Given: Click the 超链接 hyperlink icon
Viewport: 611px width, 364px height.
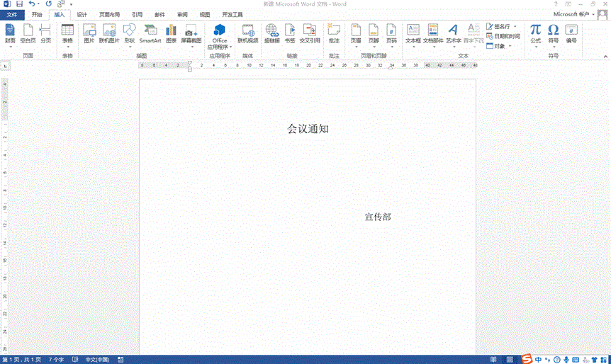Looking at the screenshot, I should tap(271, 33).
